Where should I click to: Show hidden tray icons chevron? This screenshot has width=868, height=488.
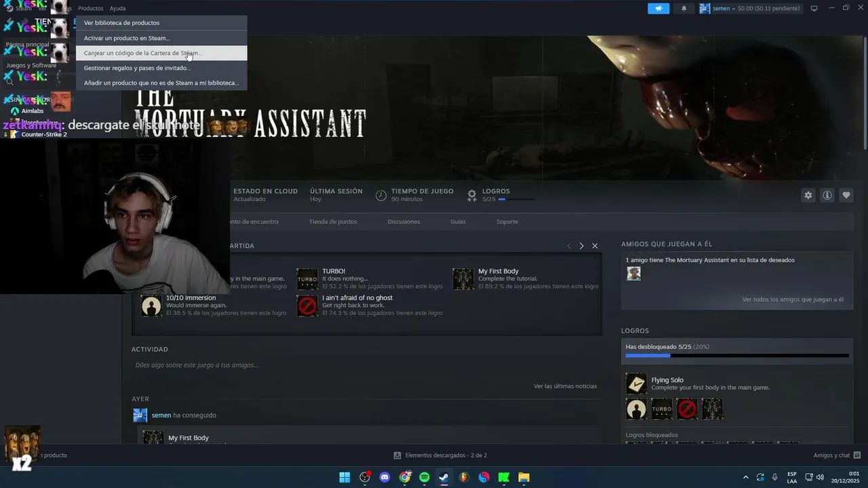click(746, 477)
